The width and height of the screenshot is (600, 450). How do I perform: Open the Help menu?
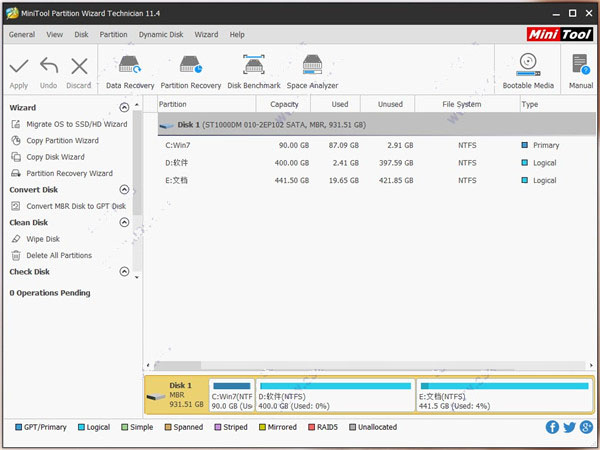click(237, 34)
